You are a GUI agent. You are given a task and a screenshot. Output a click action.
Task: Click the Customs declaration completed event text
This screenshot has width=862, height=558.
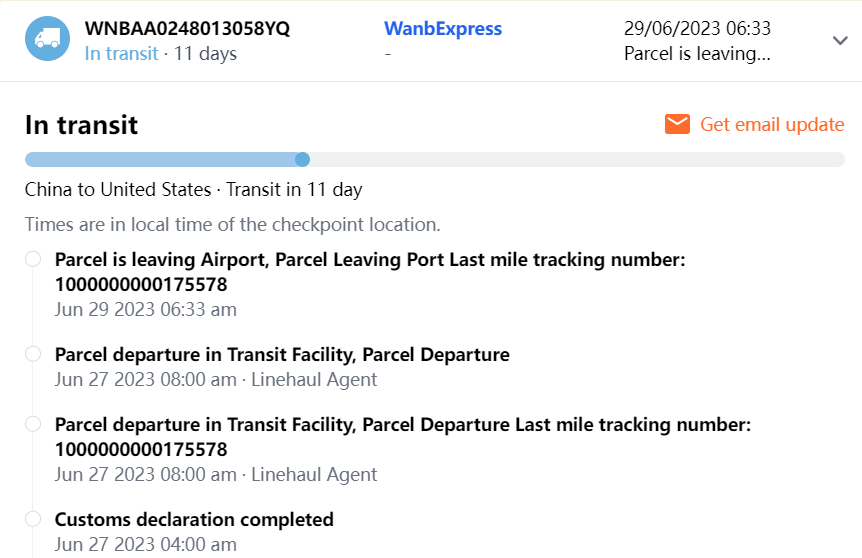(x=194, y=519)
